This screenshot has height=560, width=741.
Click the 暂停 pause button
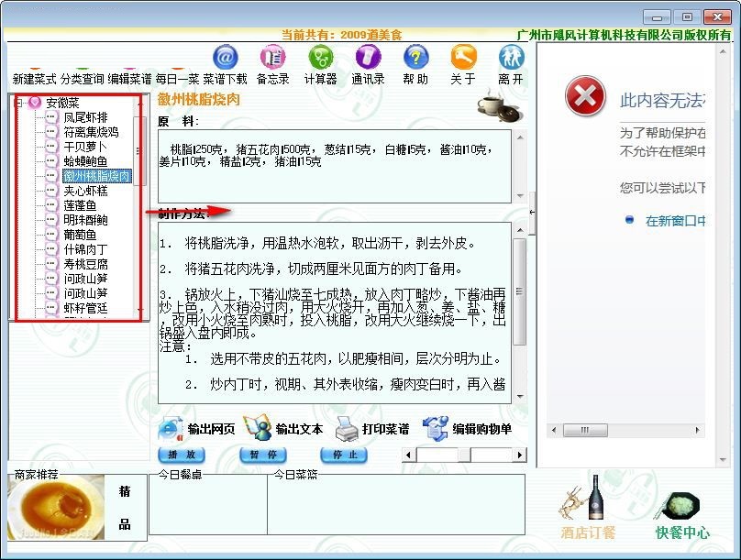(263, 455)
